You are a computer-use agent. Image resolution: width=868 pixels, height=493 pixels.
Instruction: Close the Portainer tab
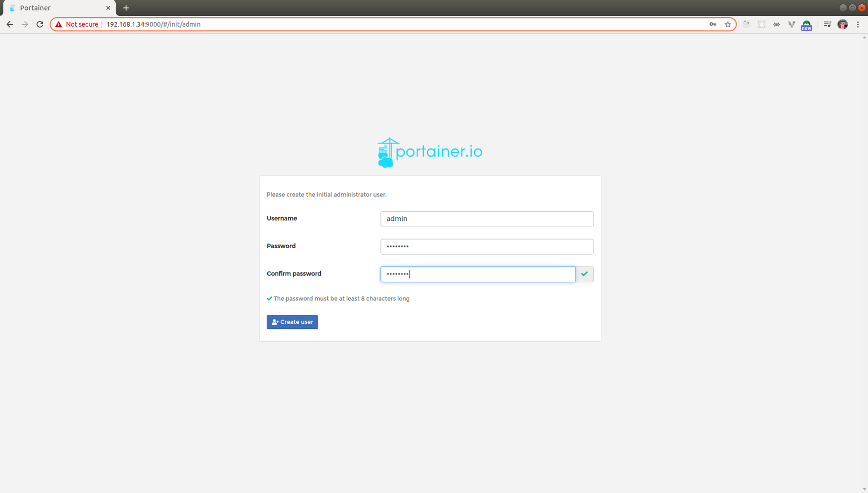(108, 8)
